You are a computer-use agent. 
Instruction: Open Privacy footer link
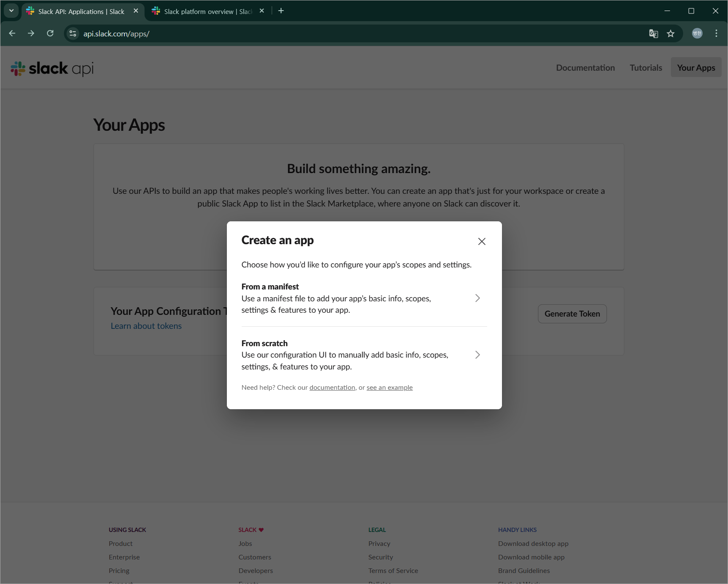click(x=379, y=543)
